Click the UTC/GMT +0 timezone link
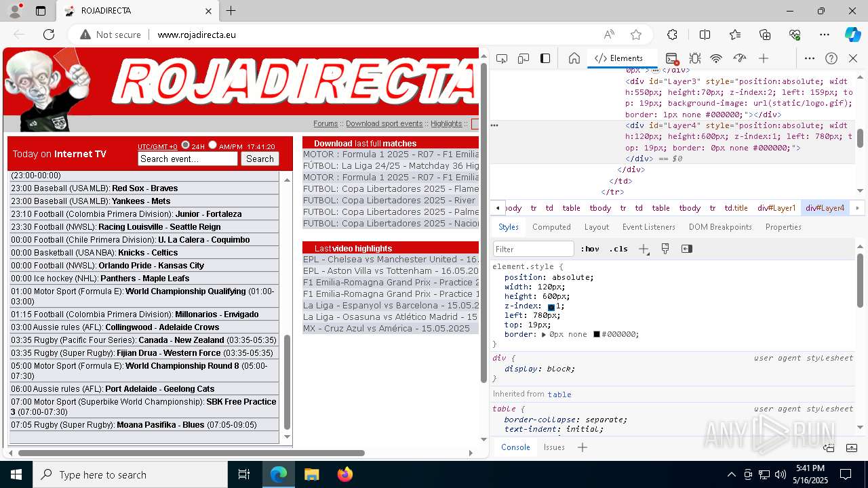868x488 pixels. click(157, 146)
